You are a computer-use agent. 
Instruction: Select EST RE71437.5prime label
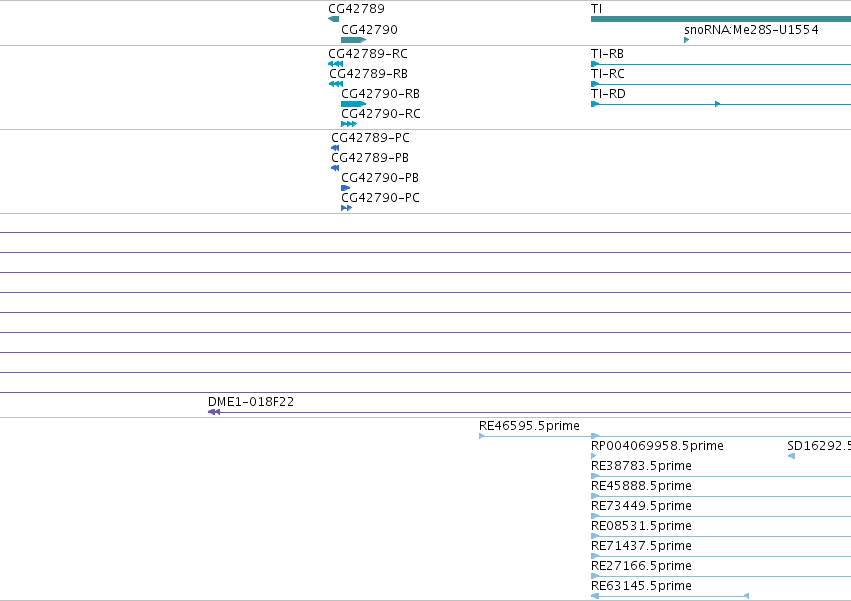click(x=641, y=546)
